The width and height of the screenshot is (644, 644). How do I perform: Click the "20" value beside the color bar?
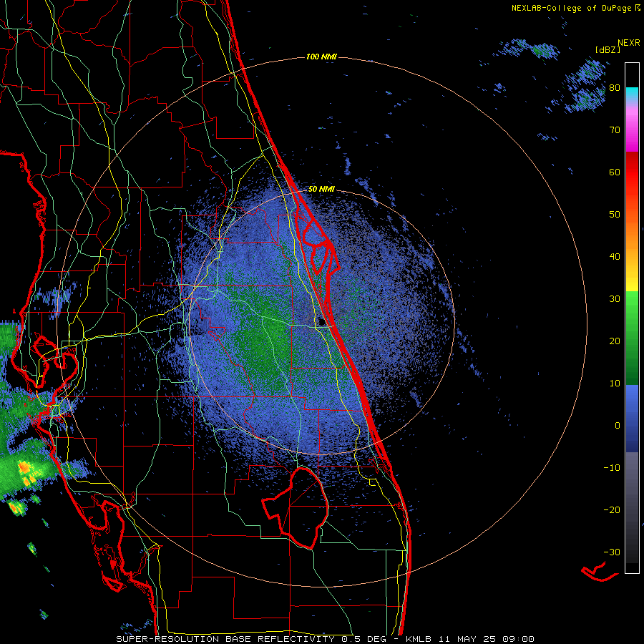point(615,341)
